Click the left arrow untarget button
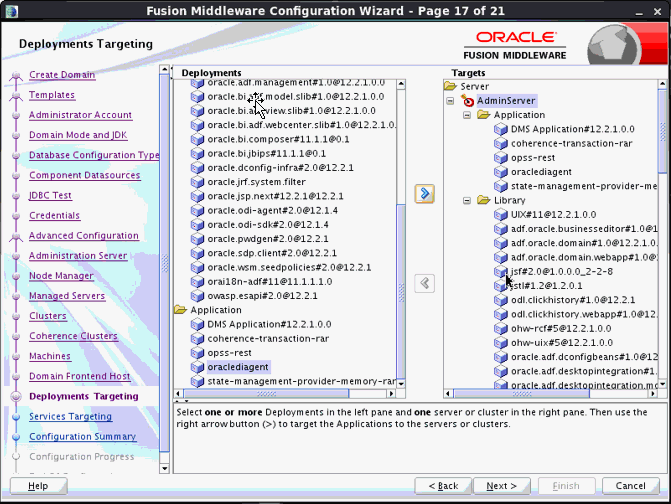The image size is (671, 504). pyautogui.click(x=425, y=283)
